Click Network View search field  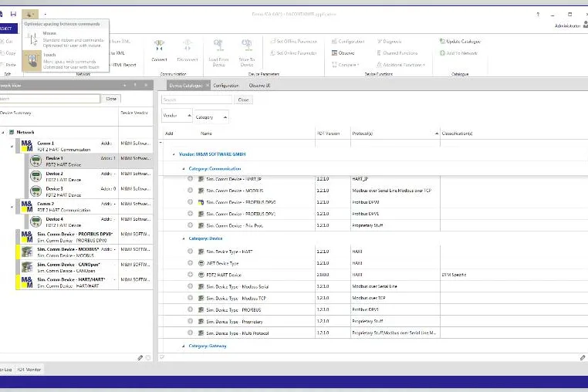click(x=49, y=99)
